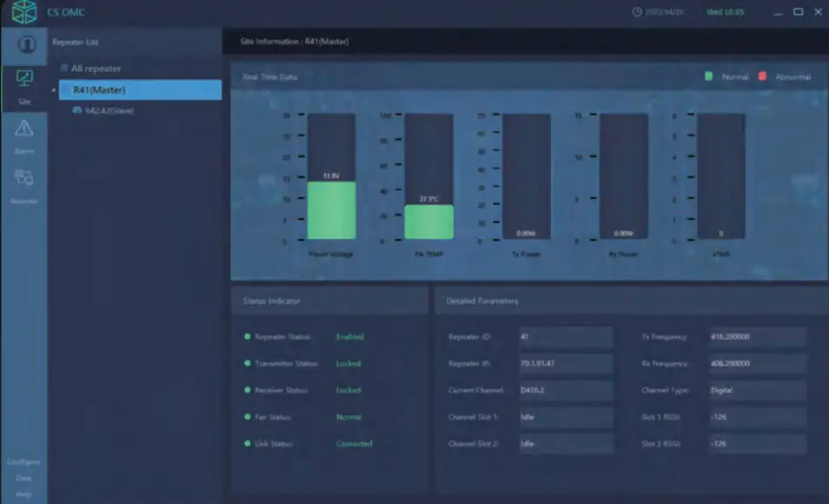Image resolution: width=829 pixels, height=504 pixels.
Task: Click the Repeater List heading
Action: click(x=75, y=42)
